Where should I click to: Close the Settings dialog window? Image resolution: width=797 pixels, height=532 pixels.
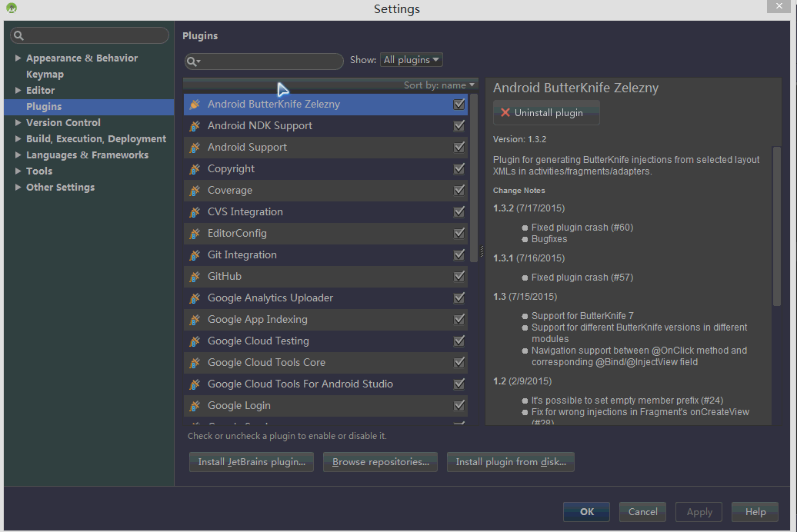pos(779,6)
